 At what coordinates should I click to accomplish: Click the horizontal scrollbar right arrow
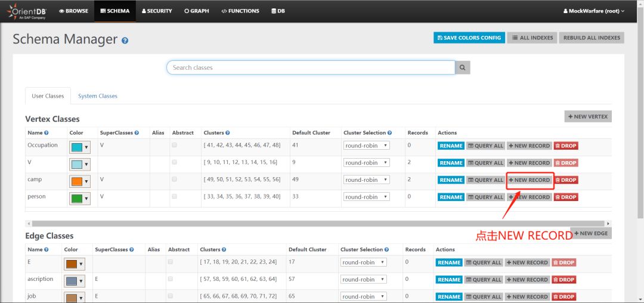[x=608, y=224]
